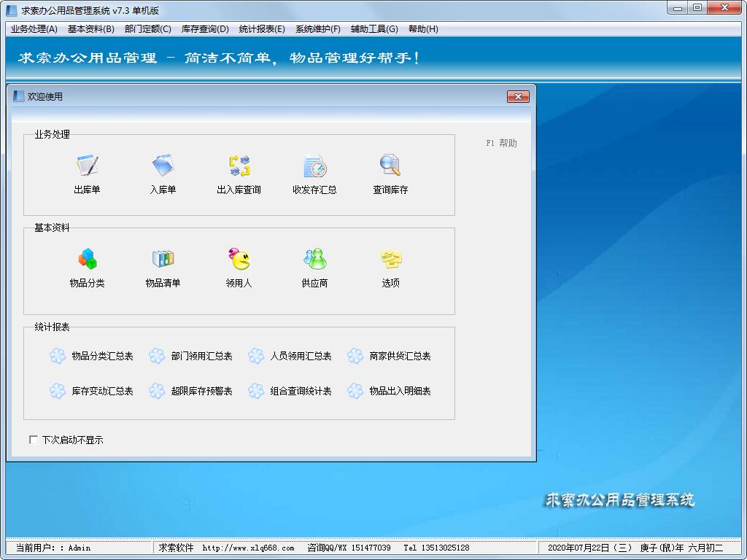This screenshot has width=747, height=560.
Task: Open the 收发存汇总 summary icon
Action: (x=314, y=166)
